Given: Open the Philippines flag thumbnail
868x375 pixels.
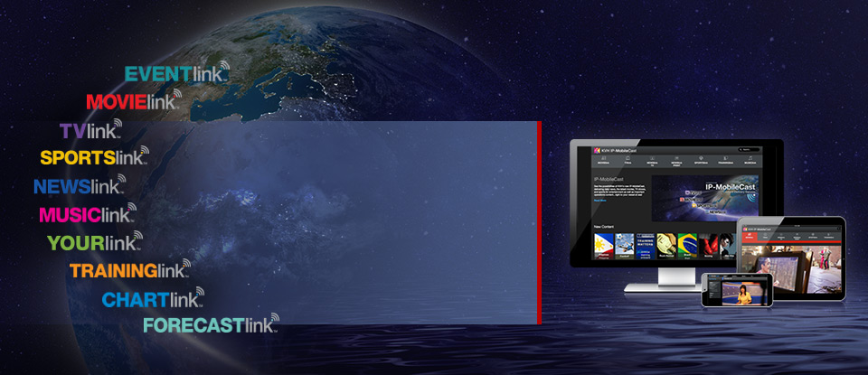Looking at the screenshot, I should coord(603,246).
